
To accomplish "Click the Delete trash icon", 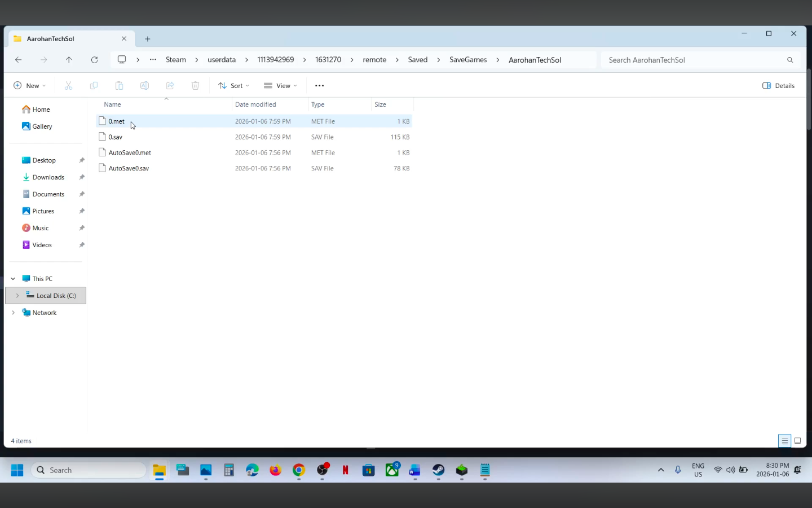I will pyautogui.click(x=195, y=85).
